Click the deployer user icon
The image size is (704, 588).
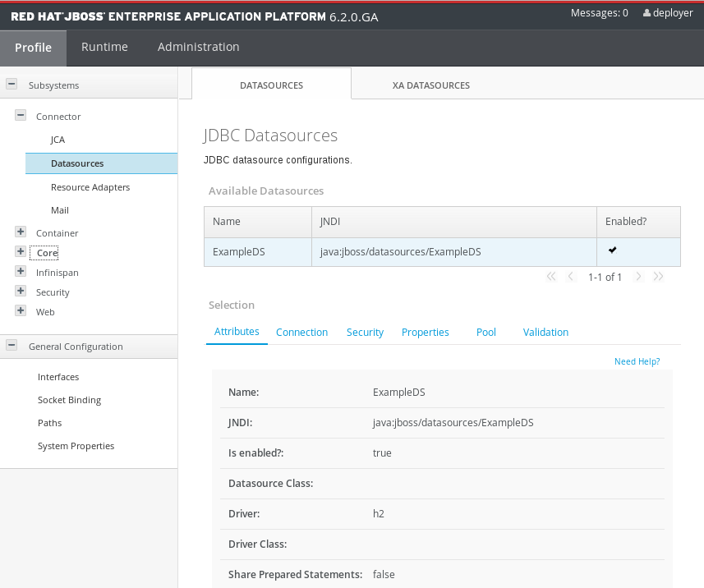point(646,13)
